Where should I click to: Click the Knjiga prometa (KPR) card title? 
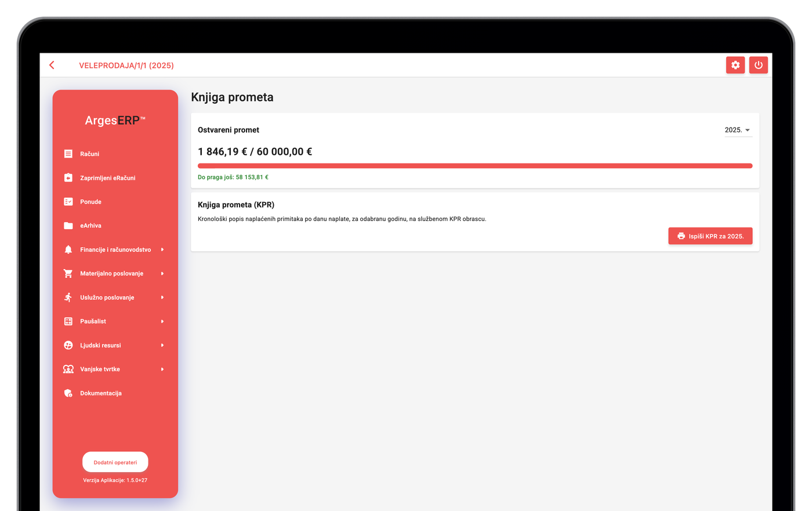point(236,205)
